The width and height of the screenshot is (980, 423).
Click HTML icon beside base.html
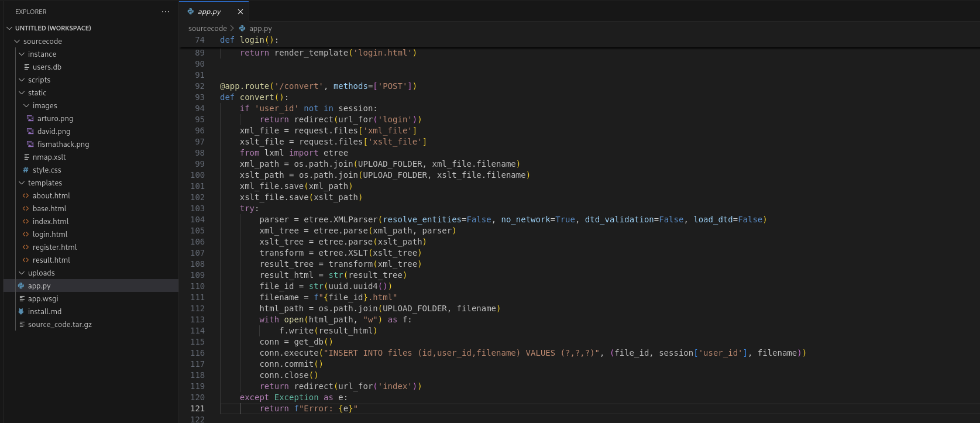point(26,209)
